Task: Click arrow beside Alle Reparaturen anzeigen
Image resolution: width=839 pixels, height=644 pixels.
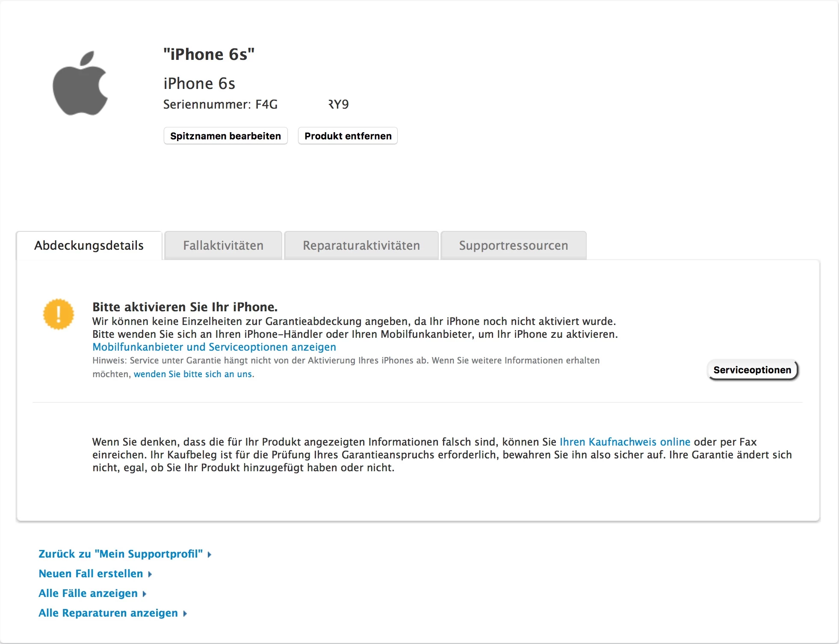Action: 185,614
